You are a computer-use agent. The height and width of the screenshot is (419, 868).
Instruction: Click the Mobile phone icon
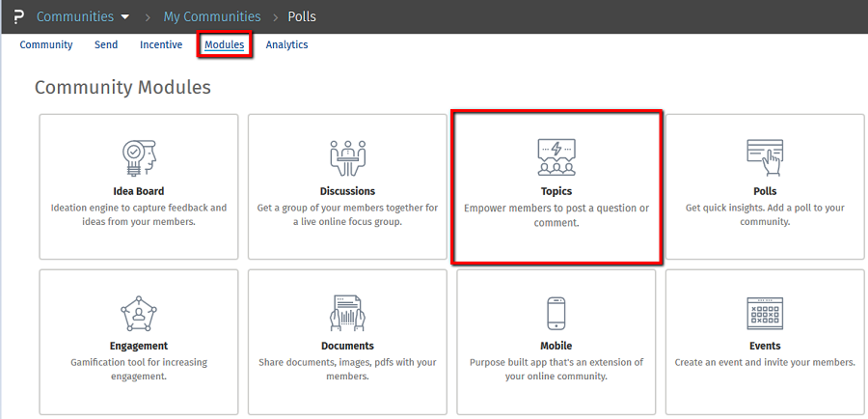[x=556, y=313]
